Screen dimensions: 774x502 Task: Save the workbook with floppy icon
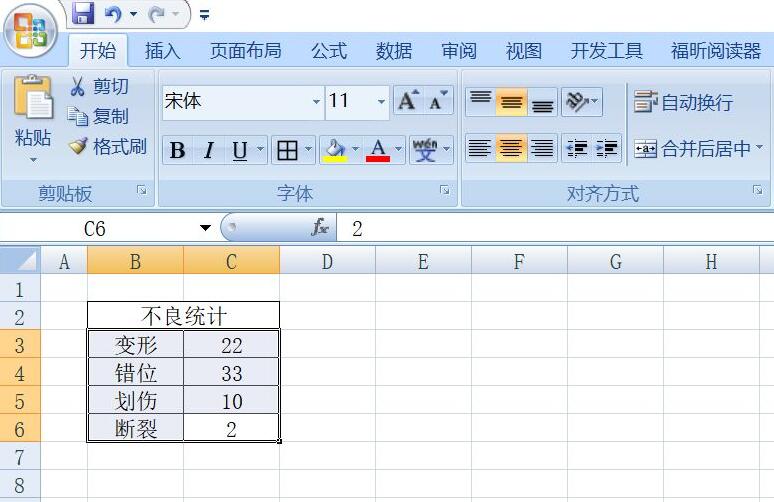[x=83, y=13]
